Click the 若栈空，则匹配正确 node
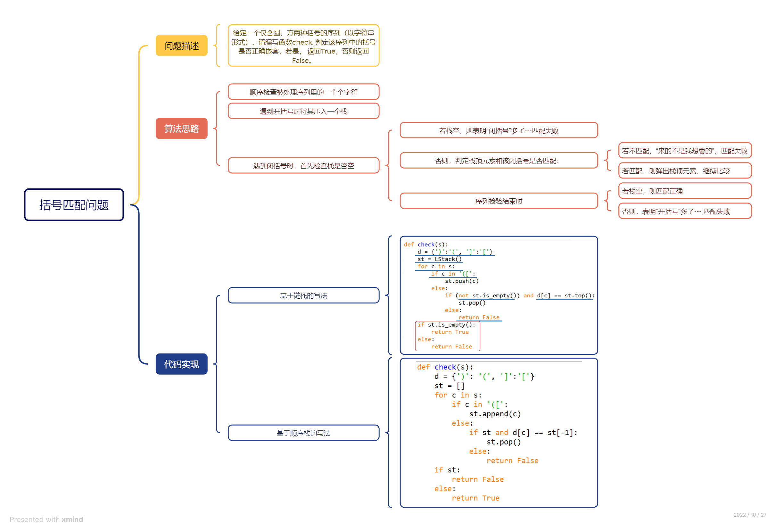776x532 pixels. click(x=684, y=191)
